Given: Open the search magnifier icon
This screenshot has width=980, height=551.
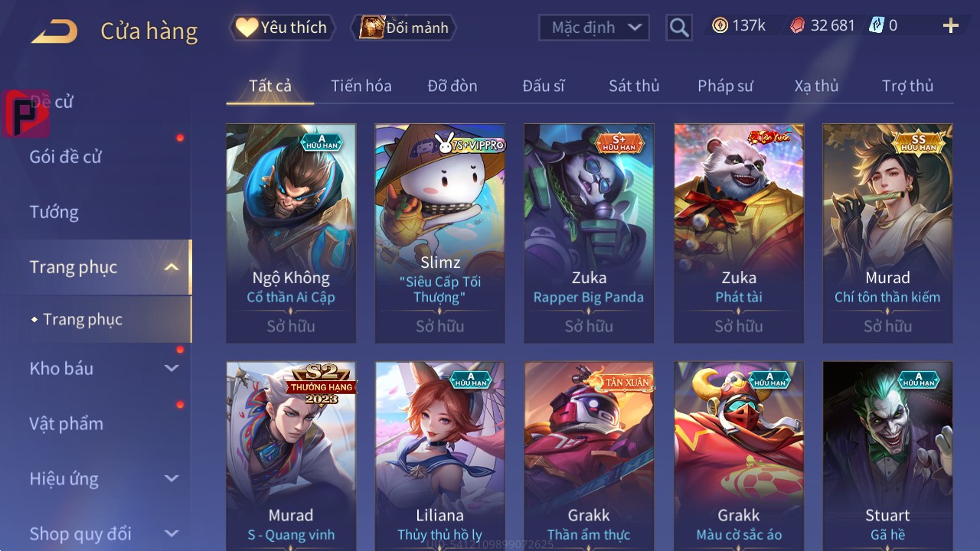Looking at the screenshot, I should tap(678, 28).
